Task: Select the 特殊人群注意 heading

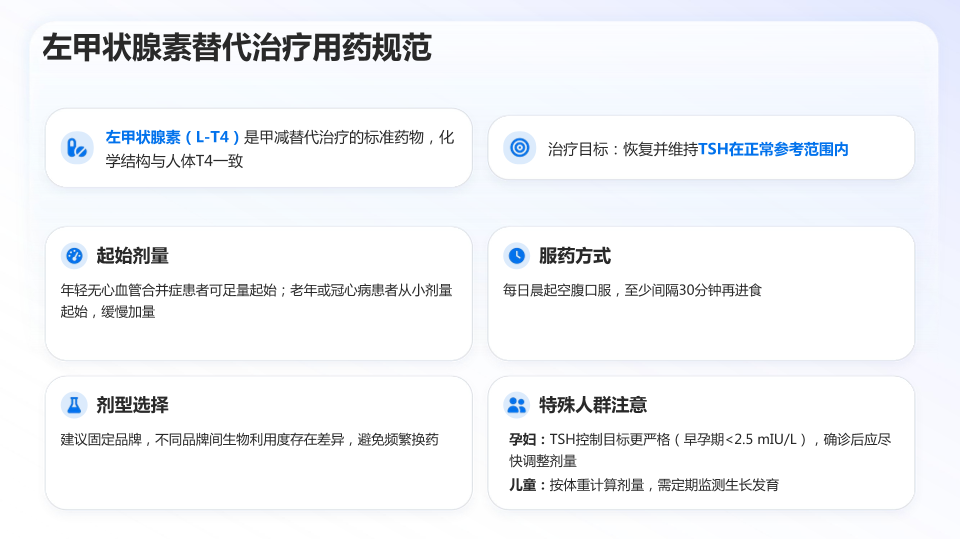Action: [593, 405]
